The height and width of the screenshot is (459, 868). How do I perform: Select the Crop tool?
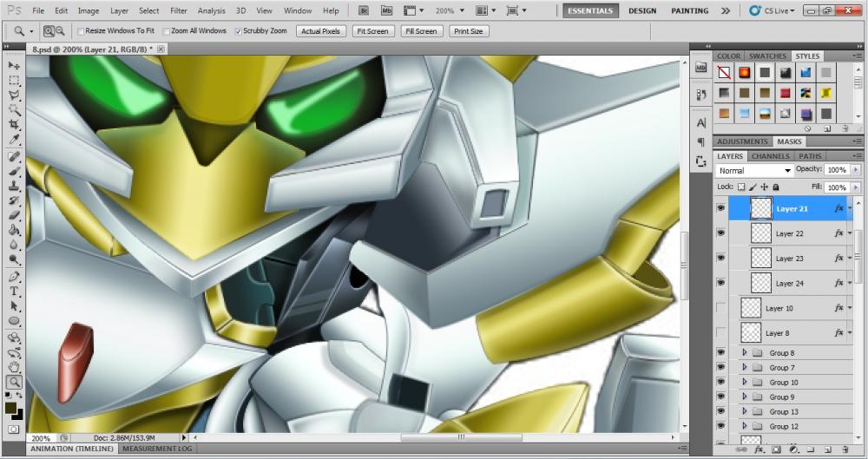(14, 125)
